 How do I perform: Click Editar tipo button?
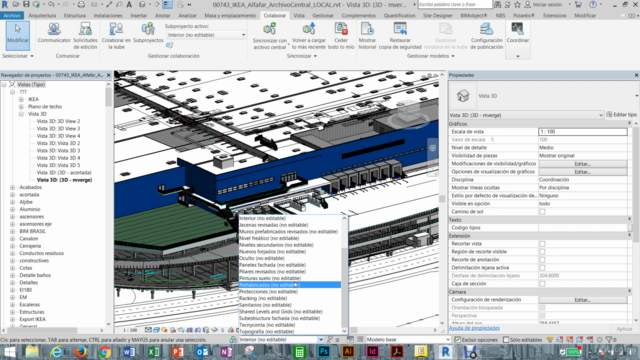pos(622,115)
